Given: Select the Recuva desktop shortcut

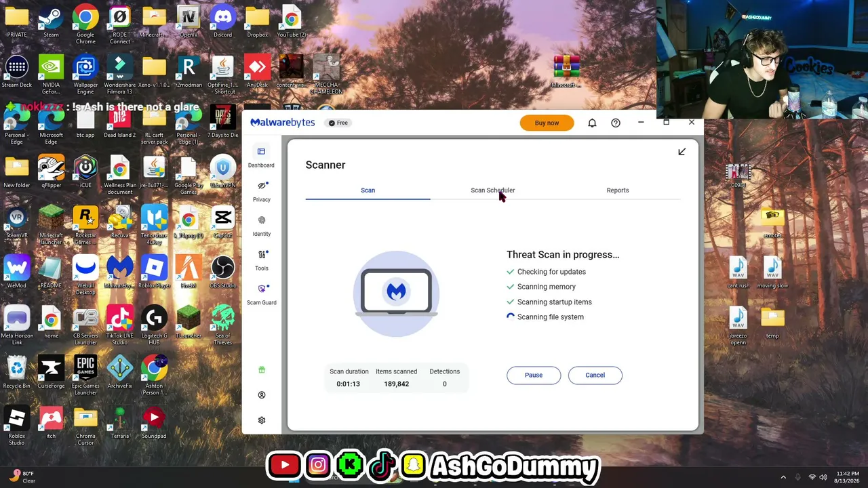Looking at the screenshot, I should 120,223.
